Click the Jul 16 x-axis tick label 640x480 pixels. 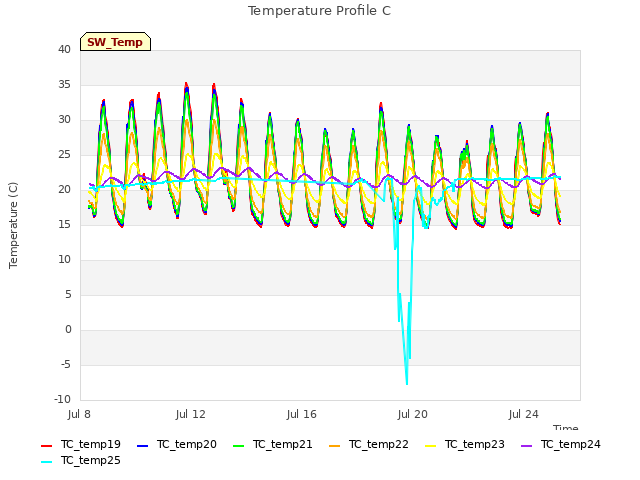[301, 415]
